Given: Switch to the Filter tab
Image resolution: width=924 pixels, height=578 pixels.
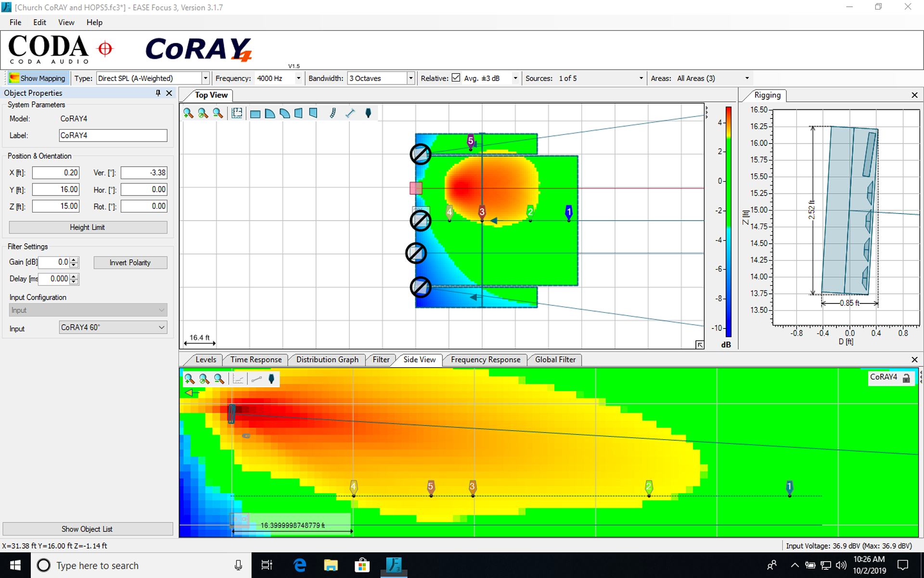Looking at the screenshot, I should coord(381,359).
